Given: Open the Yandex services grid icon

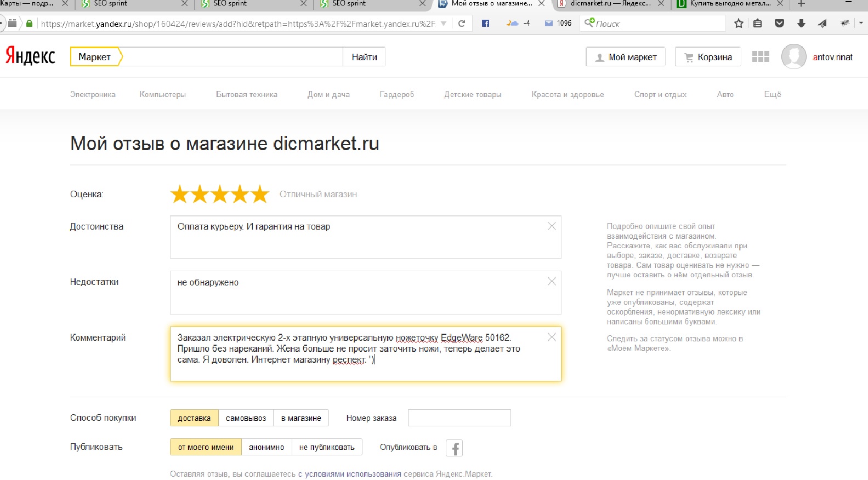Looking at the screenshot, I should [x=761, y=56].
